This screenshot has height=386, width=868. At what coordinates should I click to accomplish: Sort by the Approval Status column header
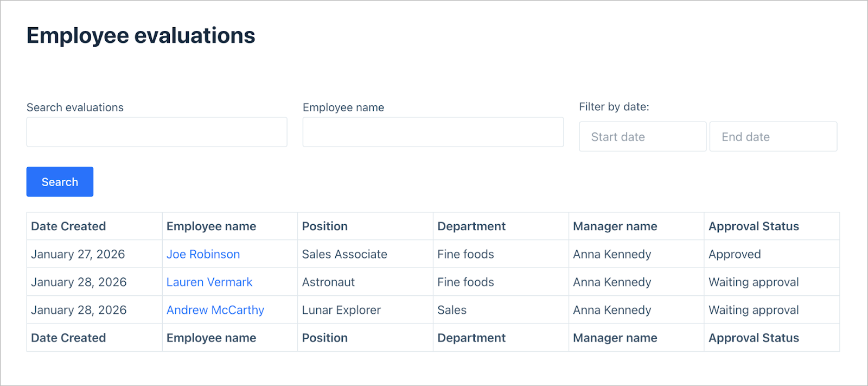754,226
